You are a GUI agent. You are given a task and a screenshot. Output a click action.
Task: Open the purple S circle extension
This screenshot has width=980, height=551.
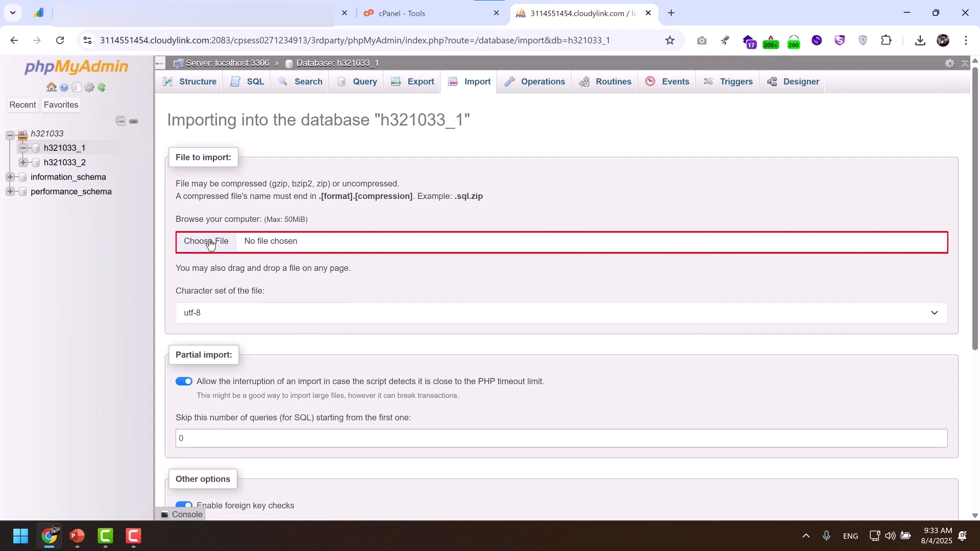[x=817, y=40]
